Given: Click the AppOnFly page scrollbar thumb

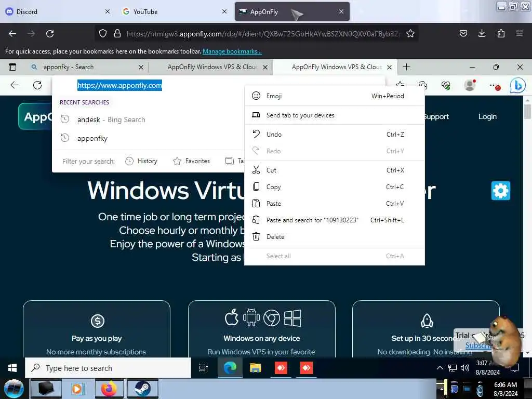Looking at the screenshot, I should [x=527, y=112].
